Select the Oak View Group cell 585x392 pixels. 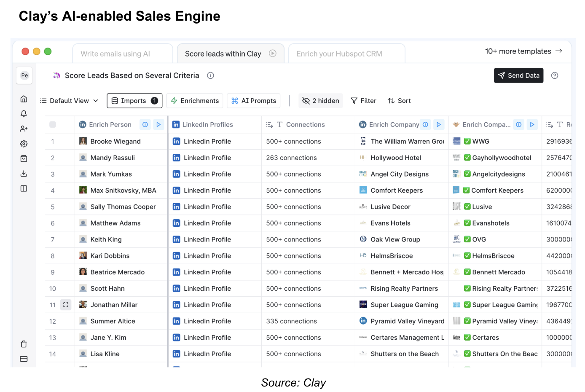pyautogui.click(x=402, y=239)
